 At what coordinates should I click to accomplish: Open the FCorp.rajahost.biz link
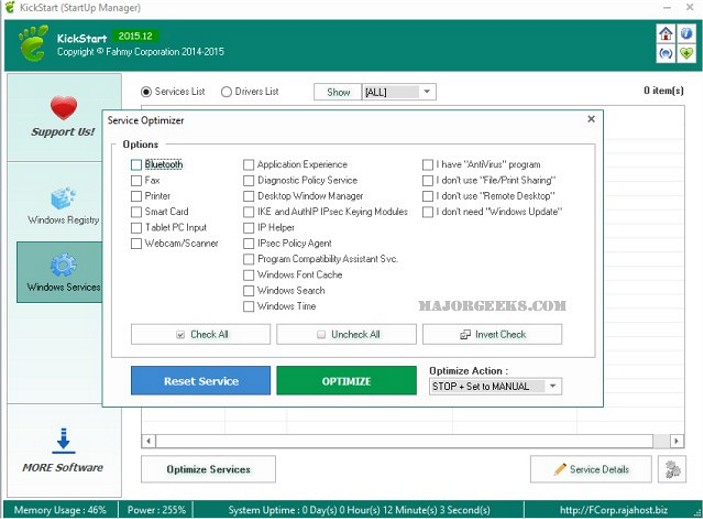click(x=613, y=510)
